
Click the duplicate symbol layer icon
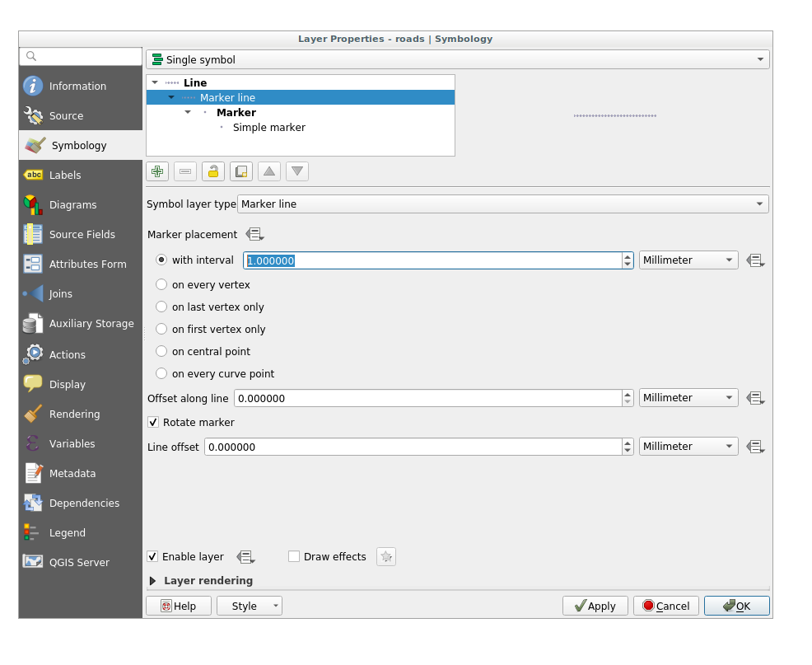point(241,171)
